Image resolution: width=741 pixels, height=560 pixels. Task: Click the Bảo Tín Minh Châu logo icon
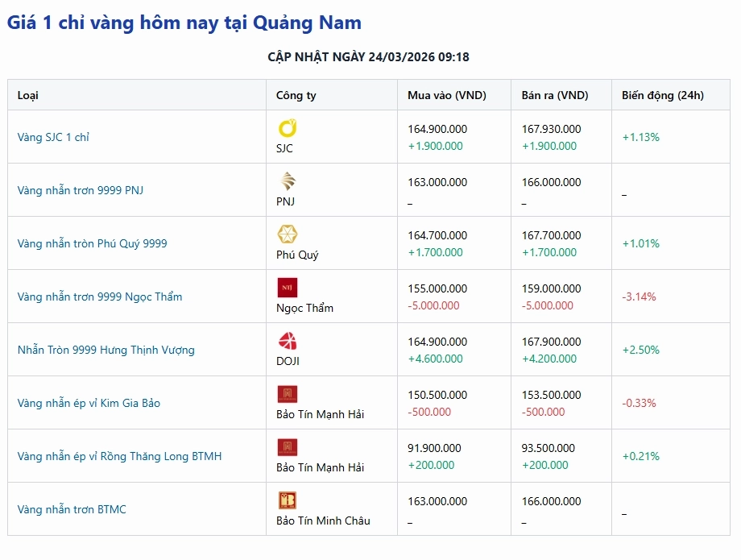(x=287, y=500)
